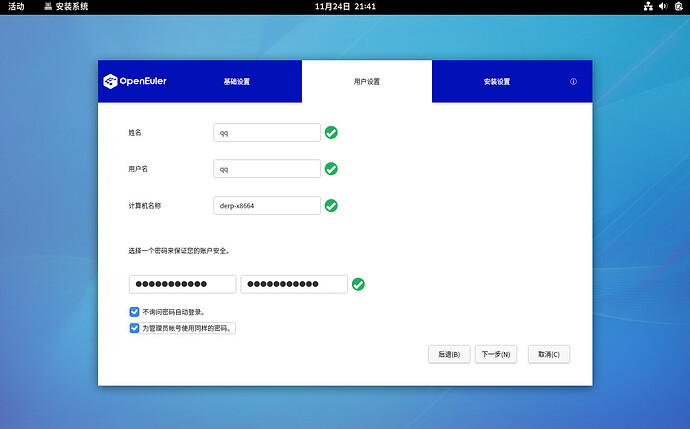This screenshot has height=429, width=690.
Task: Focus the 计算机名称 field containing derp-x8664
Action: point(266,205)
